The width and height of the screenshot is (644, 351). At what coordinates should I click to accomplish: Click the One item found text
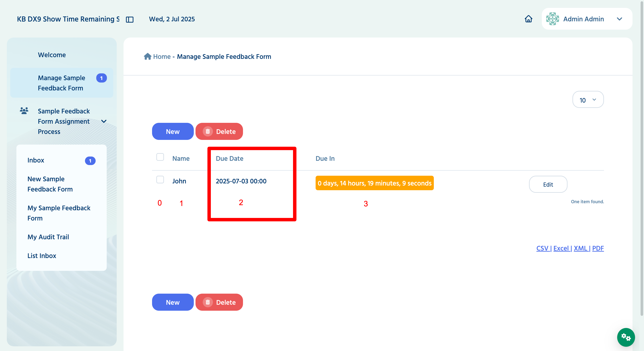point(587,202)
